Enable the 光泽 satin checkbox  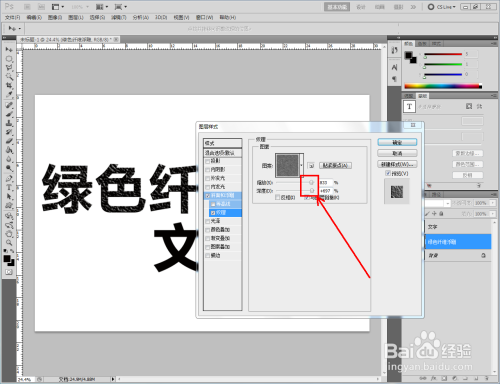coord(208,221)
